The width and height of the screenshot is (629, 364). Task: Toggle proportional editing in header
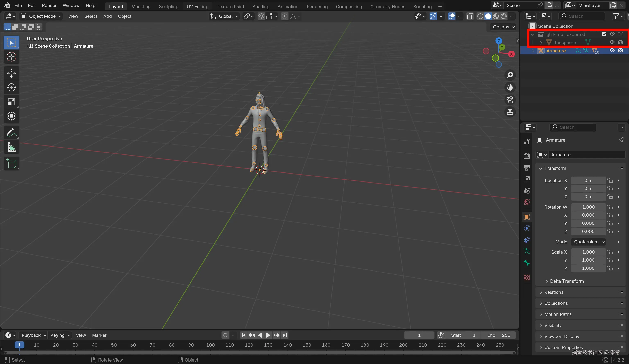[x=284, y=16]
